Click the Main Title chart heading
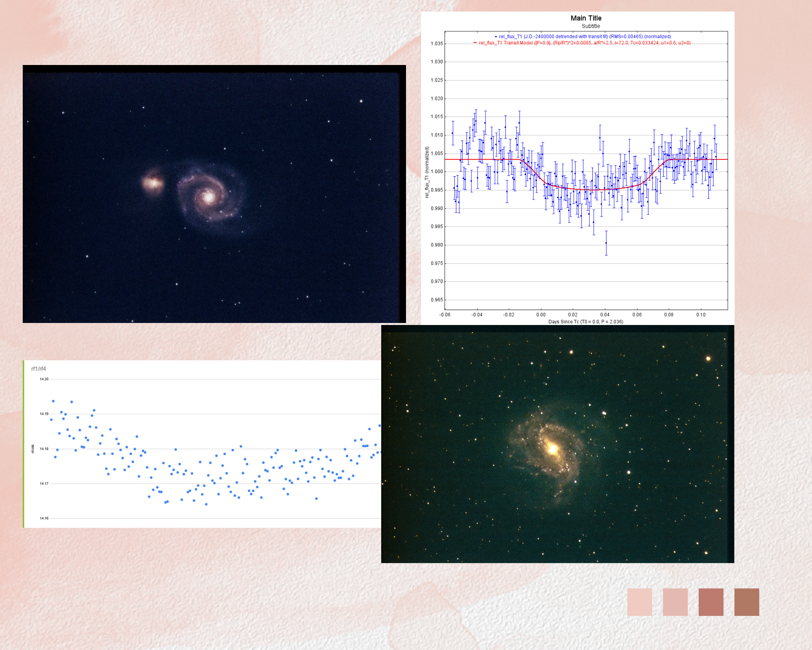The height and width of the screenshot is (650, 812). click(586, 18)
